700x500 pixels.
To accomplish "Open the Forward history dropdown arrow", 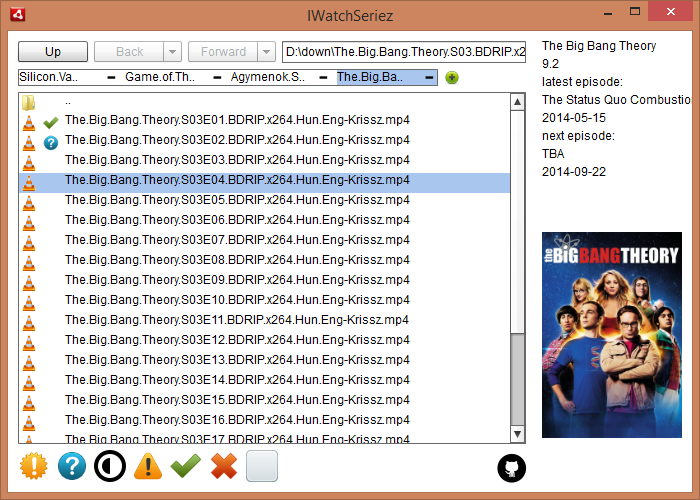I will 267,52.
